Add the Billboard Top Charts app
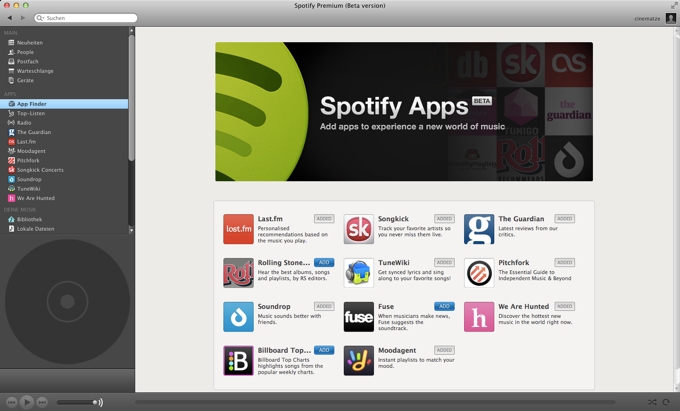The image size is (680, 411). tap(324, 350)
